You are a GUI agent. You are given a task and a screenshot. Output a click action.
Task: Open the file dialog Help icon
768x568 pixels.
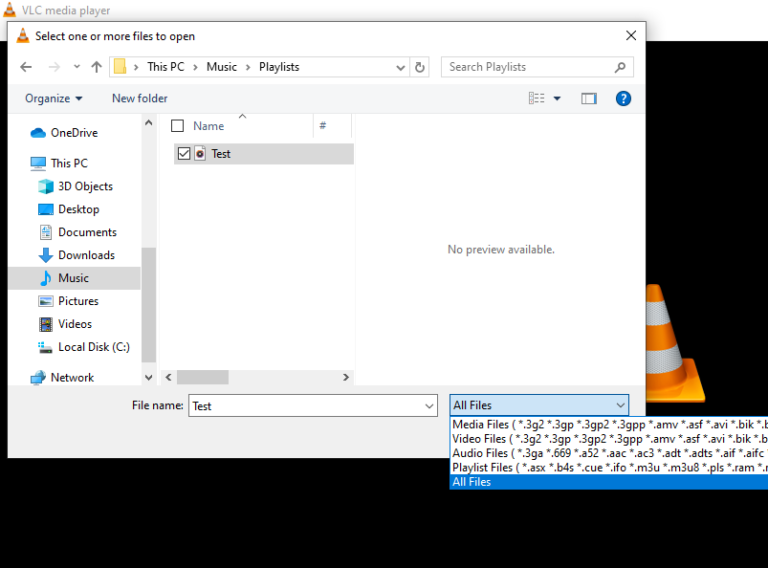tap(623, 98)
